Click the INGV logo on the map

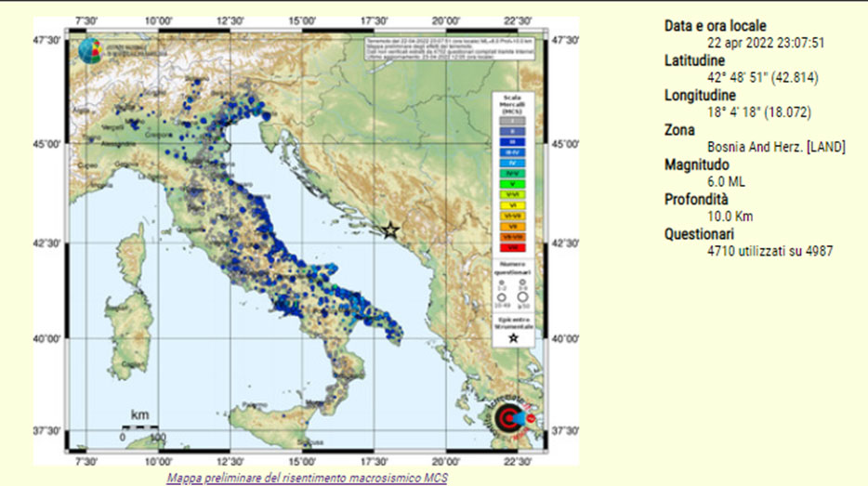pos(89,50)
